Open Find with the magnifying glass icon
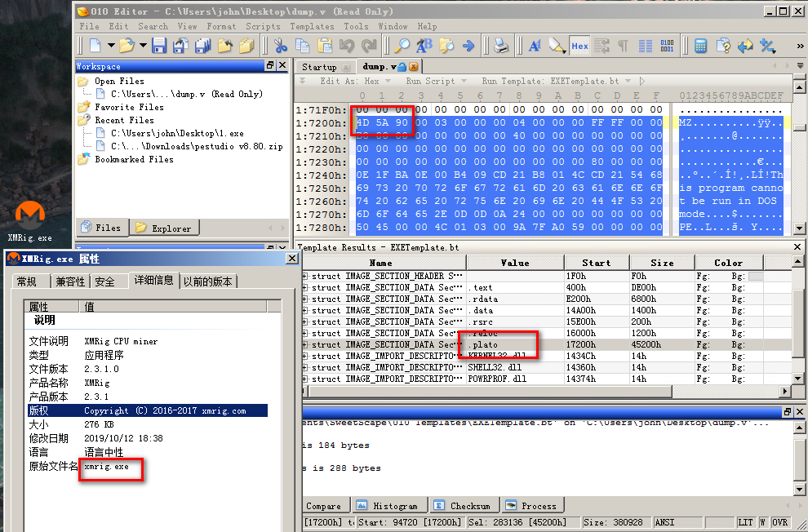Screen dimensions: 808x532 pyautogui.click(x=402, y=46)
